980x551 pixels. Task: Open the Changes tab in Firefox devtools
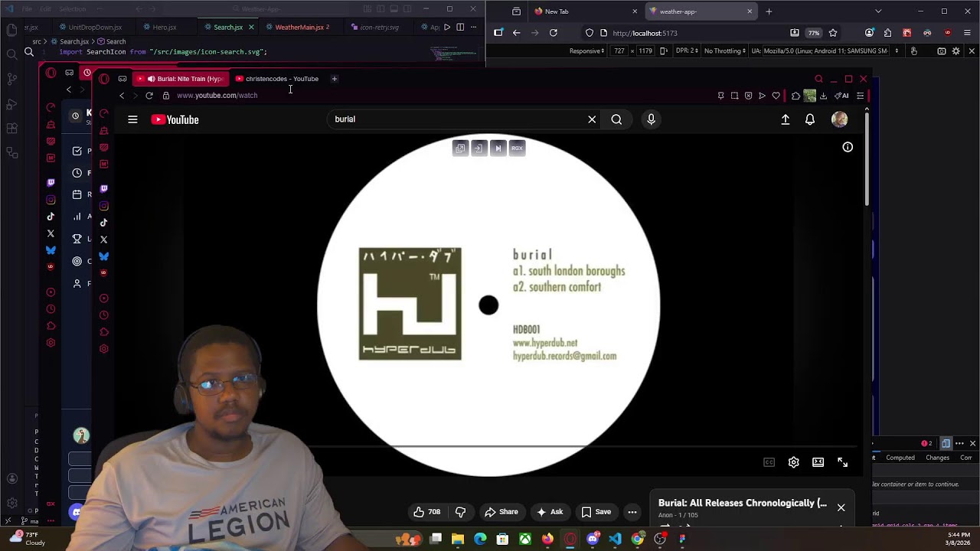pyautogui.click(x=937, y=458)
